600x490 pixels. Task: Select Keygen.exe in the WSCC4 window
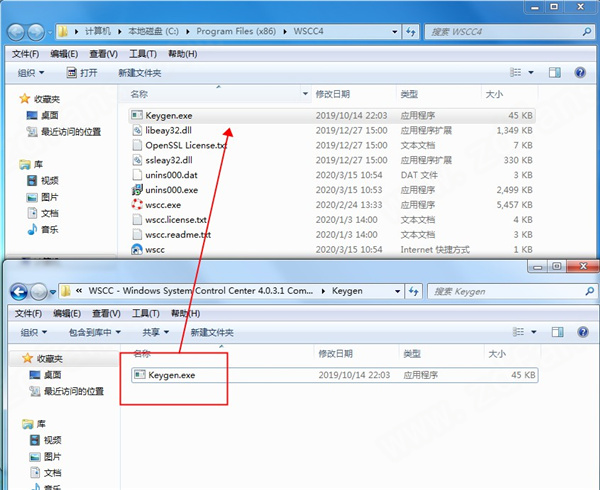coord(332,116)
